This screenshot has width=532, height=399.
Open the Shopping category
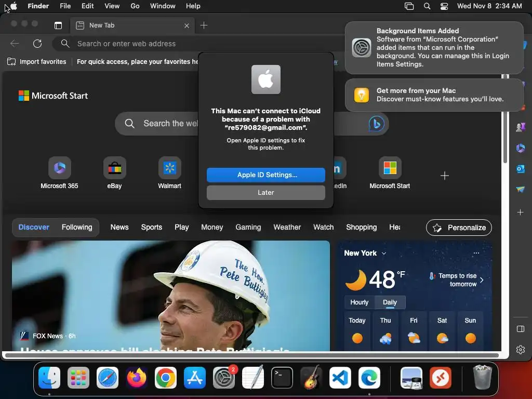coord(362,228)
